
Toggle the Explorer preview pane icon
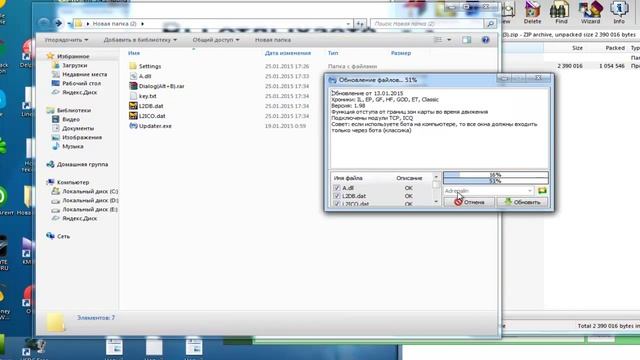(466, 40)
